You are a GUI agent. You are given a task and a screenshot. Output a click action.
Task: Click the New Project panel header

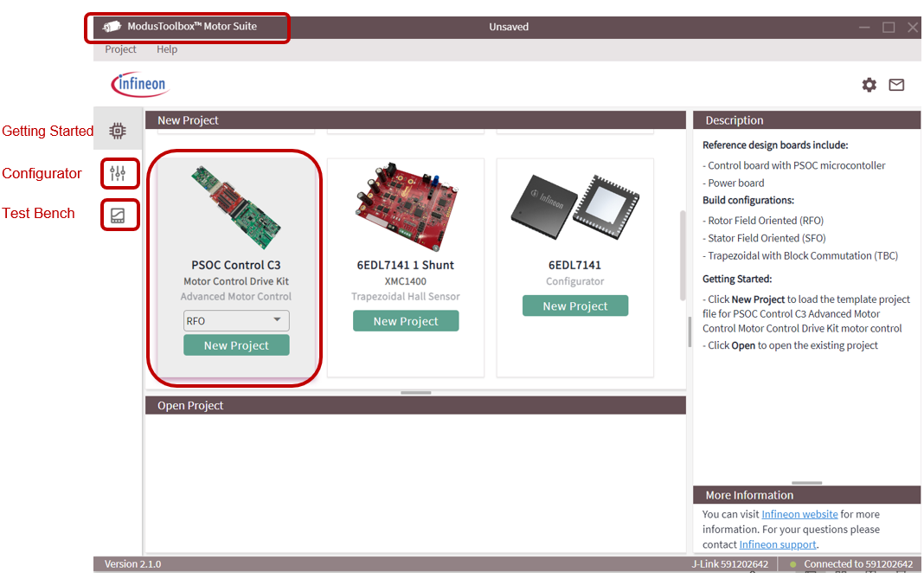point(415,120)
